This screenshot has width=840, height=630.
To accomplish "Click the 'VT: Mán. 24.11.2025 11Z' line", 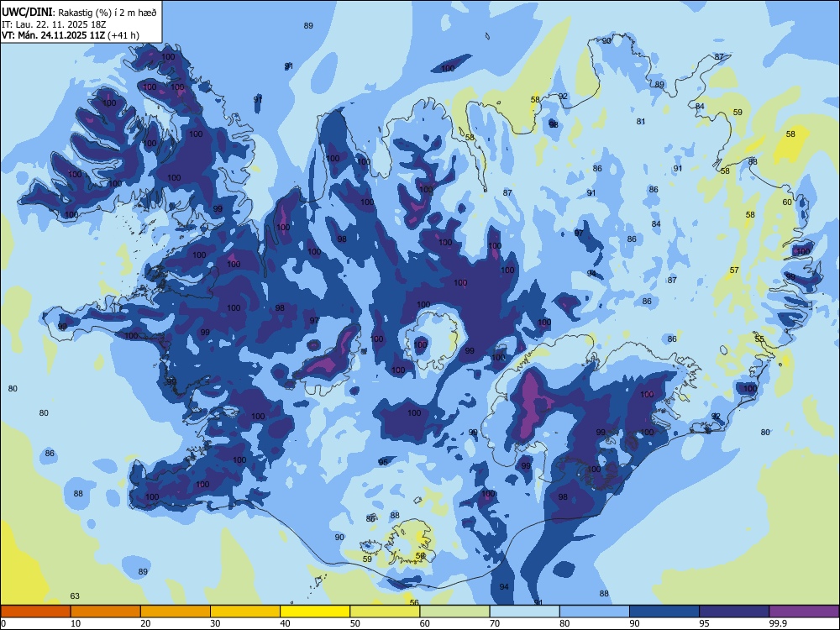I will [54, 35].
